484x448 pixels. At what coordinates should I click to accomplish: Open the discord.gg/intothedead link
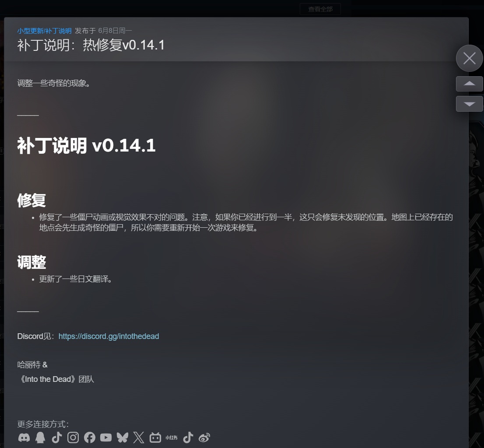pyautogui.click(x=109, y=336)
